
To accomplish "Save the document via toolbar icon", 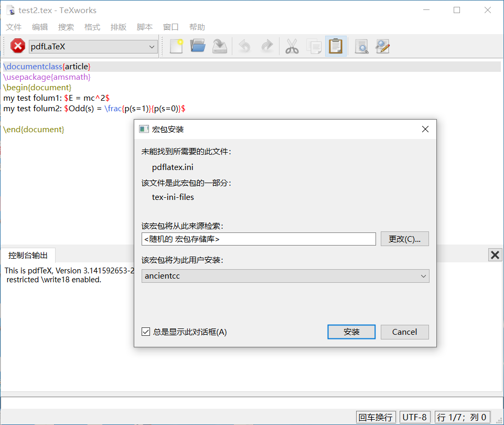I will (219, 47).
